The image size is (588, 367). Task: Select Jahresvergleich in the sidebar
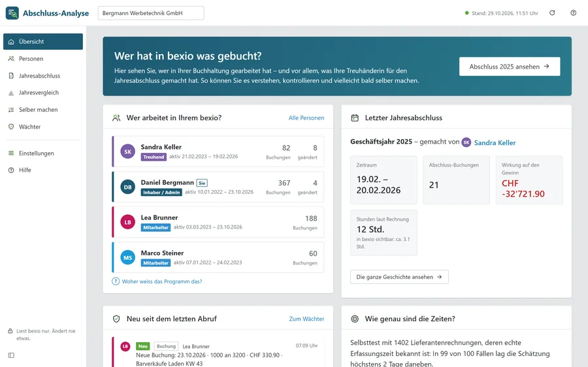pos(43,93)
